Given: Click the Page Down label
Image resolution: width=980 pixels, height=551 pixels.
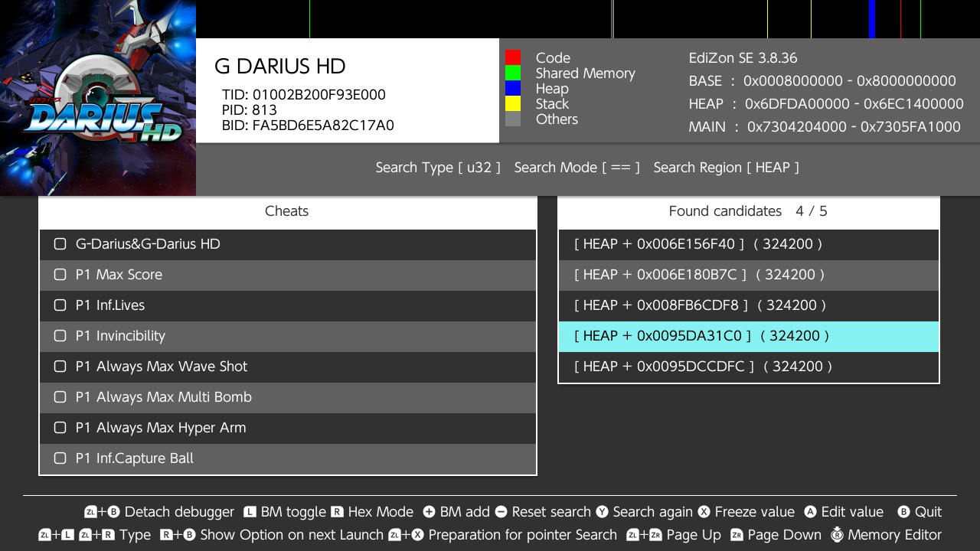Looking at the screenshot, I should 786,535.
